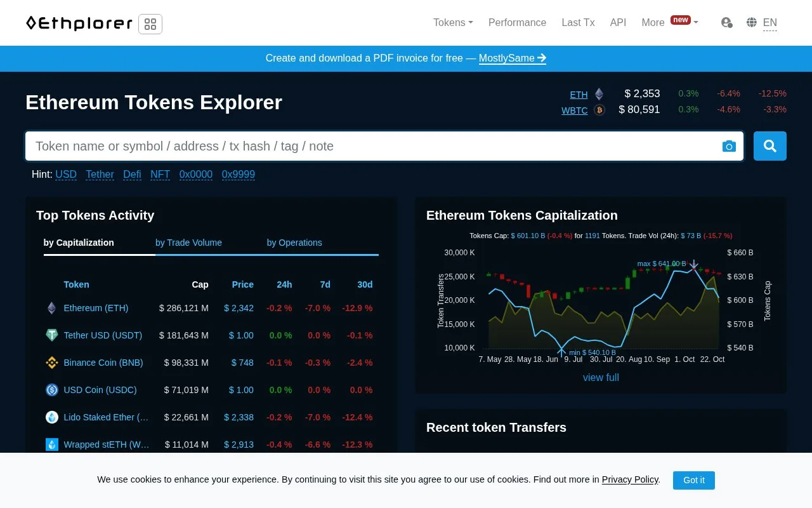The width and height of the screenshot is (812, 508).
Task: Open the EN language selector
Action: [769, 23]
